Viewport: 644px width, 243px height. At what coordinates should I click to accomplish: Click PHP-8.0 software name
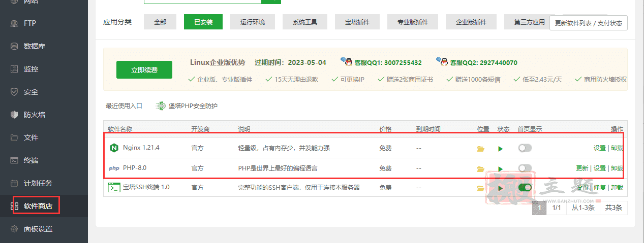click(x=135, y=168)
